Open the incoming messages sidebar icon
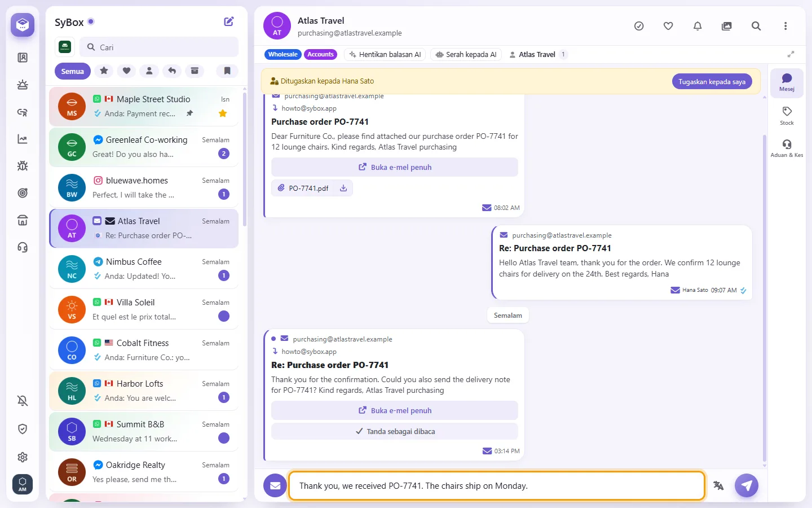 23,85
